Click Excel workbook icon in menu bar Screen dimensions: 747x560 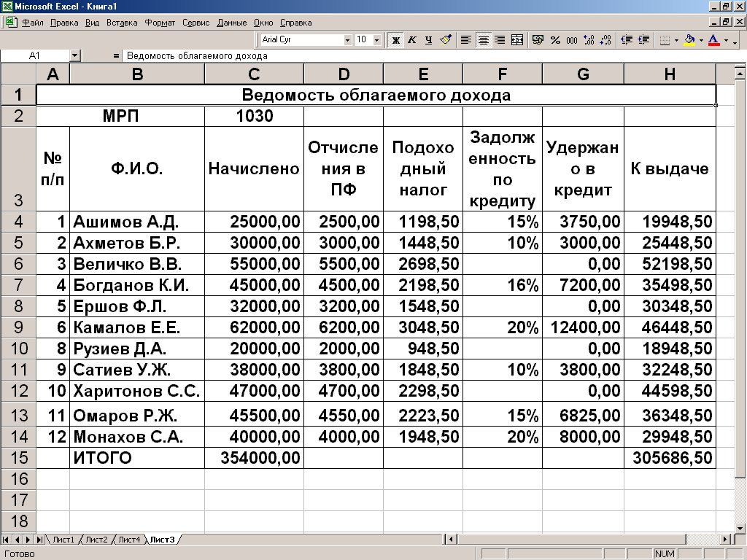[11, 22]
